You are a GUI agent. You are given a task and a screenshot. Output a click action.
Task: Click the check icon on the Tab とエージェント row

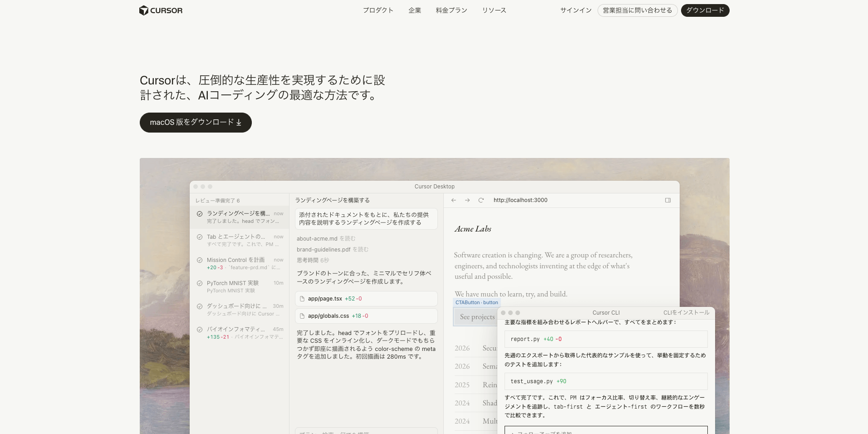click(x=200, y=237)
